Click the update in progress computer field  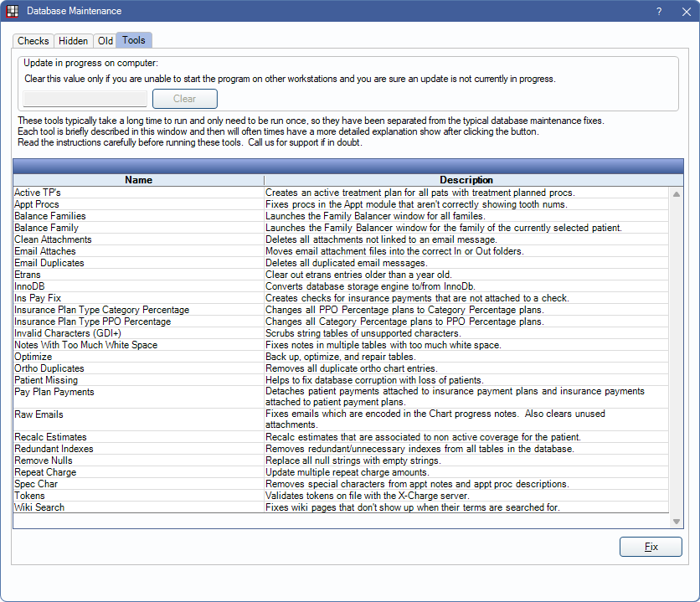[x=85, y=99]
